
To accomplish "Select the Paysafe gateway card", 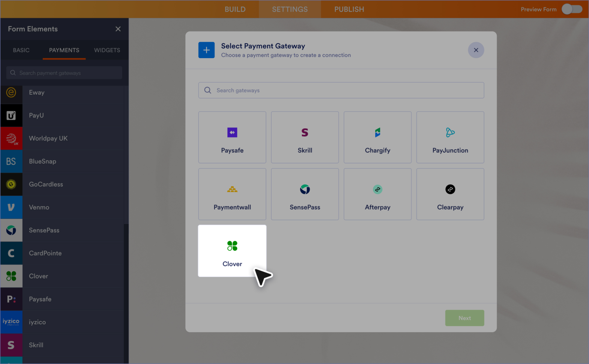I will (x=232, y=137).
